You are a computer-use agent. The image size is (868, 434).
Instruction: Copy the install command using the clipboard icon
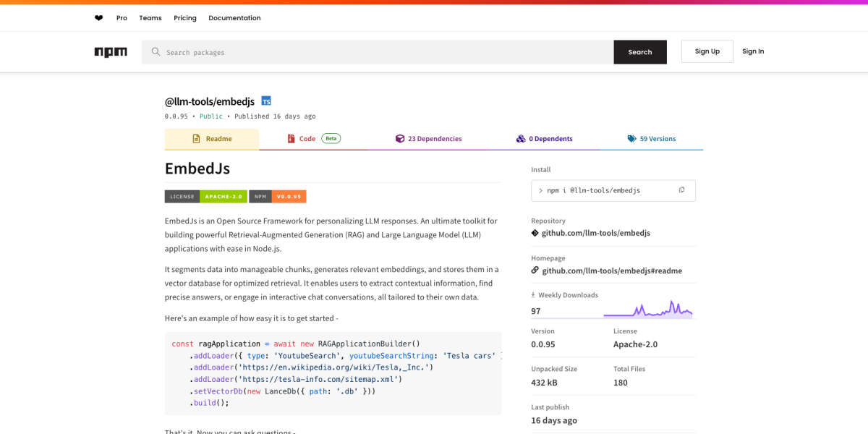(x=681, y=190)
